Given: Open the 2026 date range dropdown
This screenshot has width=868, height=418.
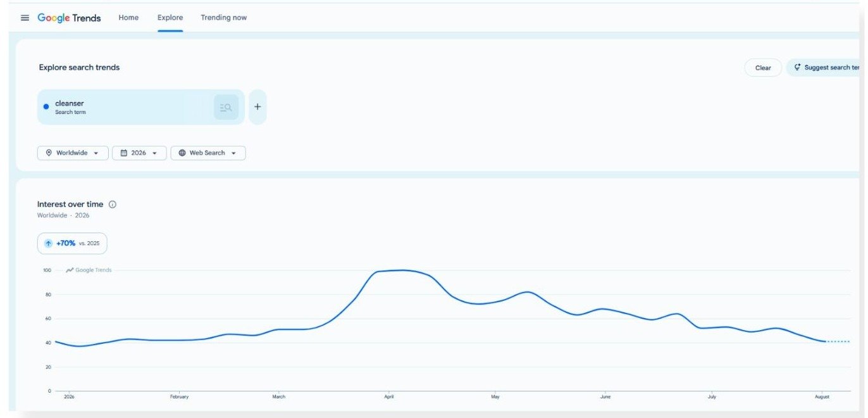Looking at the screenshot, I should click(x=139, y=153).
